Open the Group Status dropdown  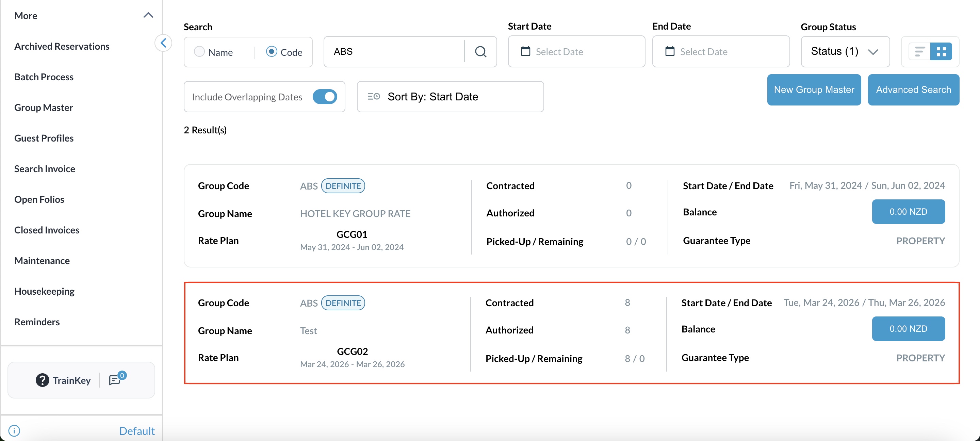(845, 51)
